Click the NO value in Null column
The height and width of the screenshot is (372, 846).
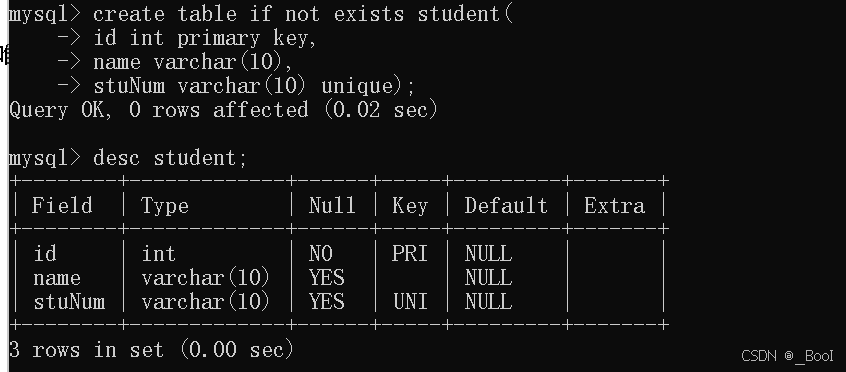click(x=321, y=253)
